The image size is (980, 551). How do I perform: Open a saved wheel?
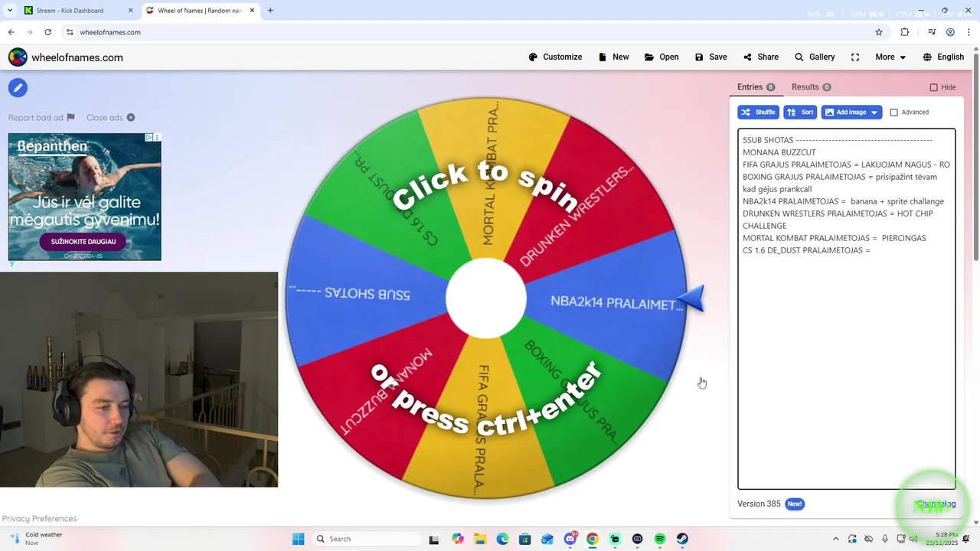click(661, 57)
